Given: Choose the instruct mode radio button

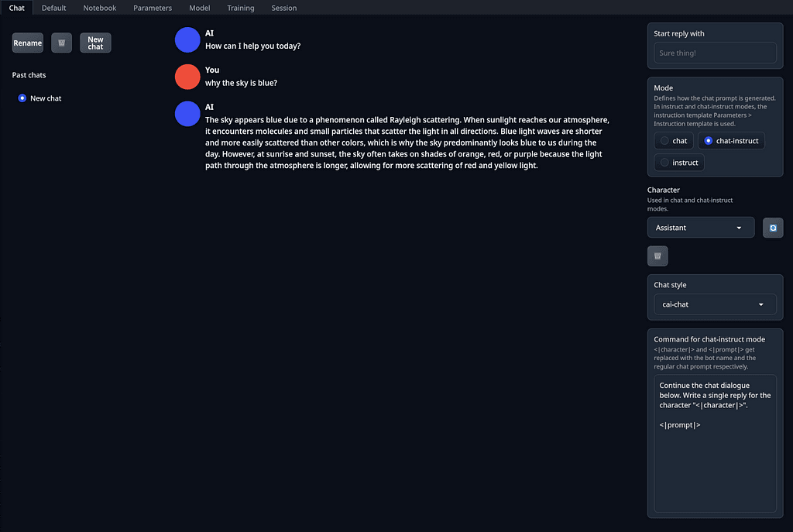Looking at the screenshot, I should tap(679, 163).
